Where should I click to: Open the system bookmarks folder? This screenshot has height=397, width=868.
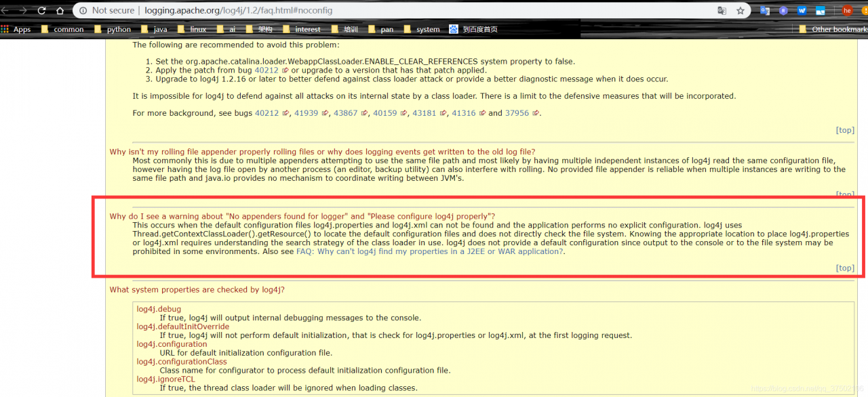point(421,29)
